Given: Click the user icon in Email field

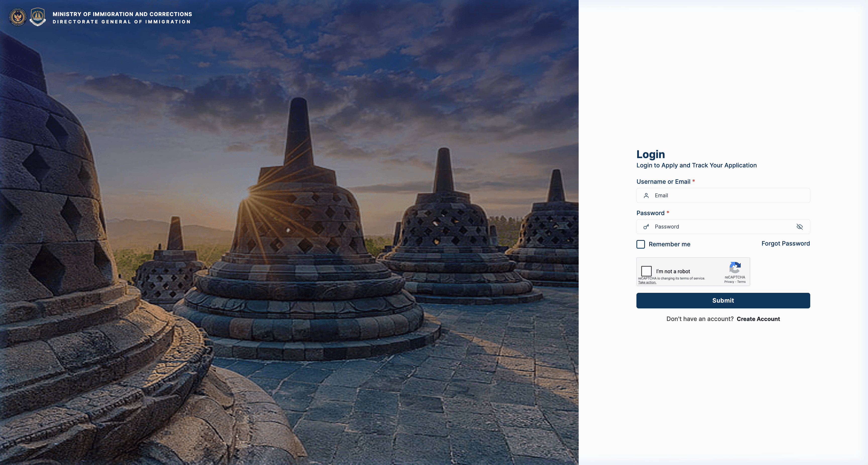Looking at the screenshot, I should 646,196.
